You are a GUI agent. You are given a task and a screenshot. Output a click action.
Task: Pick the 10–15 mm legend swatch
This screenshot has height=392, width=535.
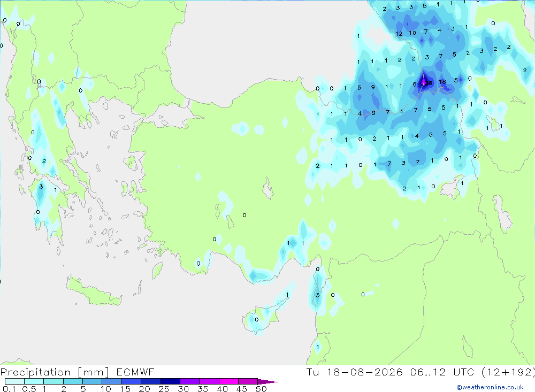[112, 381]
